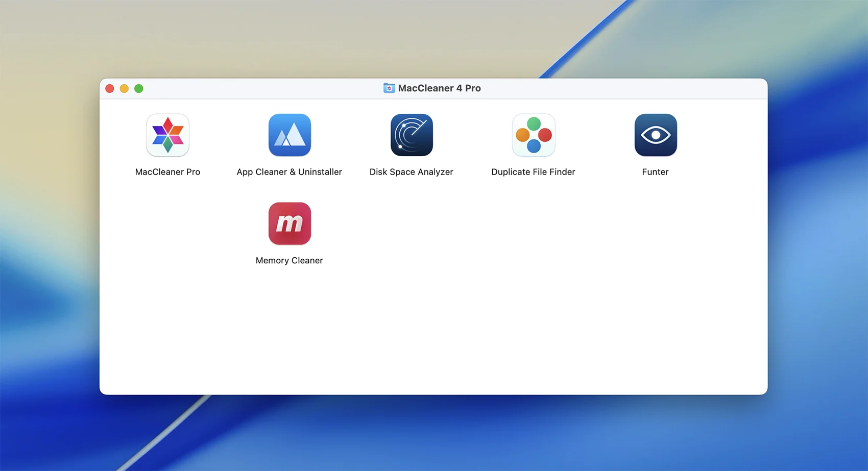Minimize the window with the yellow button
Screen dimensions: 868x471
tap(124, 89)
